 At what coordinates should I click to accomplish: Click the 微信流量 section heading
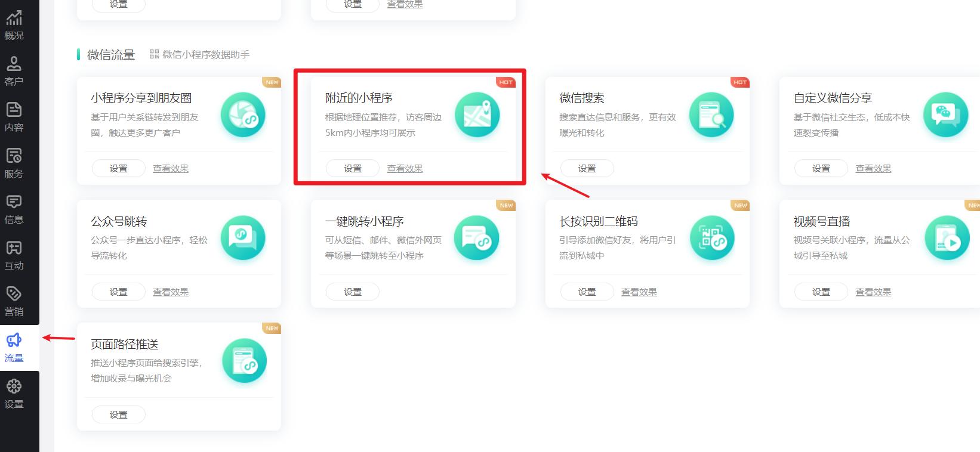tap(111, 55)
